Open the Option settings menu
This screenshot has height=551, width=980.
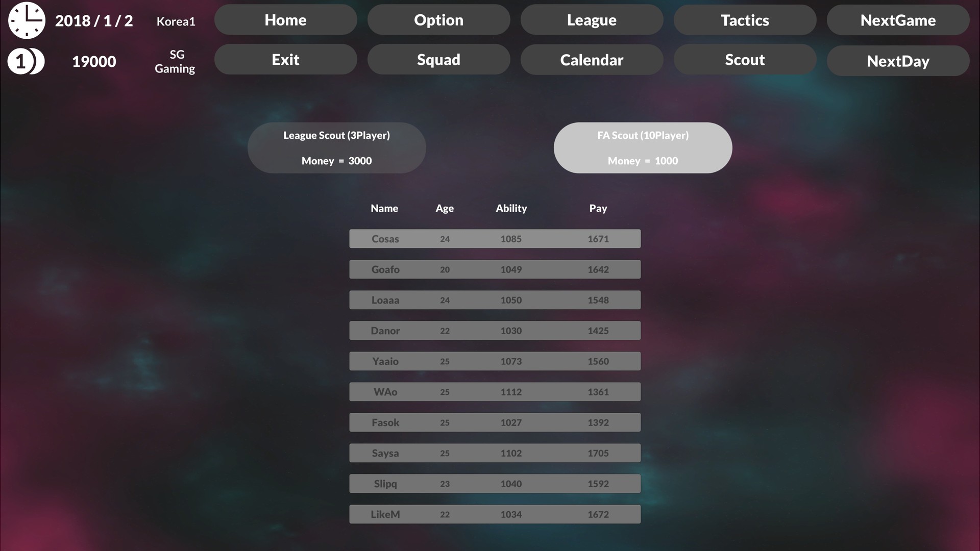(x=438, y=19)
